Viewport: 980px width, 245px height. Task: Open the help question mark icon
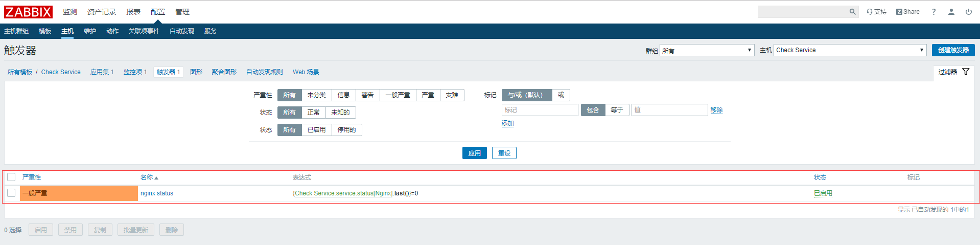tap(934, 12)
